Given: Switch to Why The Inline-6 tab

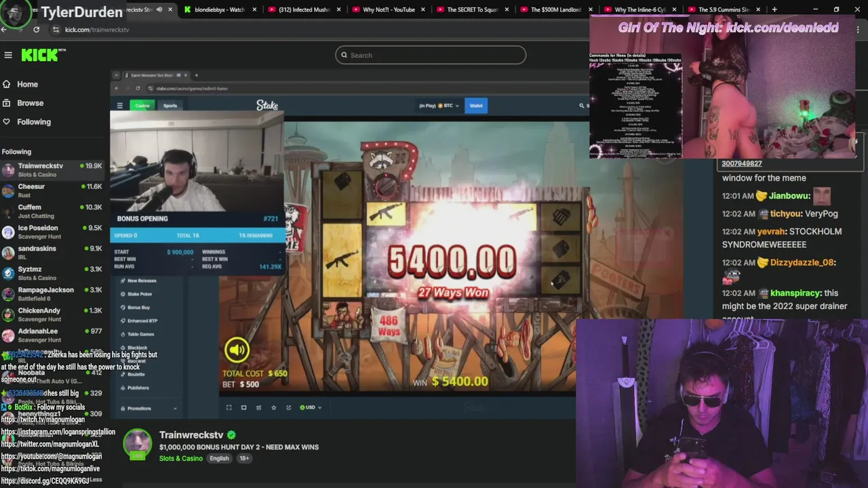Looking at the screenshot, I should [636, 9].
